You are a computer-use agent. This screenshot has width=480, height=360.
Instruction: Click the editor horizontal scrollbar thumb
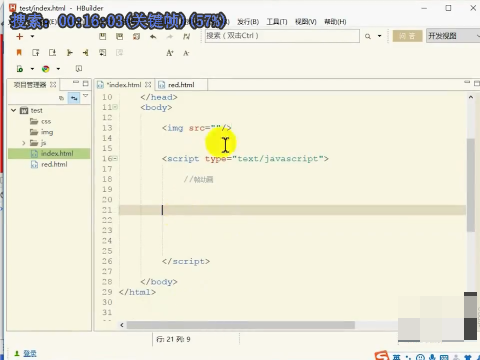pos(241,325)
